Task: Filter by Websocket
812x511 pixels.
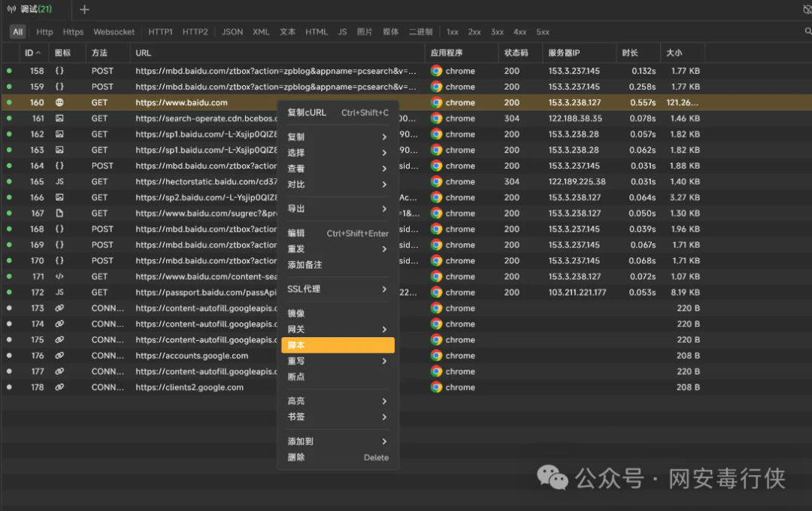Action: (x=114, y=32)
